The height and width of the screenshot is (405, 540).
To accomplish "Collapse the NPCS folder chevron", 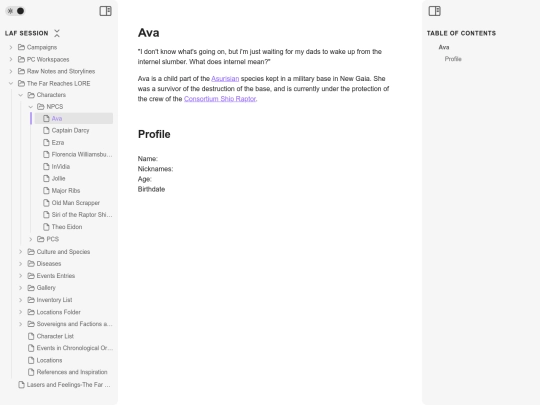I will point(31,107).
